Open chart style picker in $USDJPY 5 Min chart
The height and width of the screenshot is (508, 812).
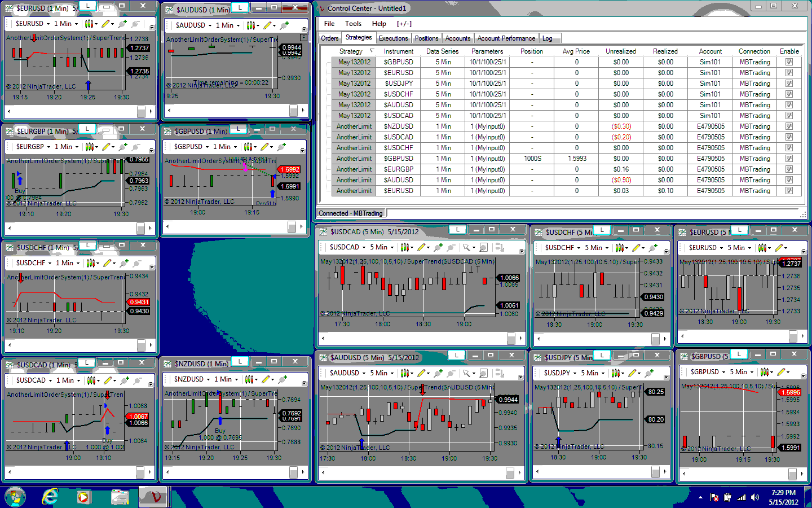pyautogui.click(x=618, y=373)
